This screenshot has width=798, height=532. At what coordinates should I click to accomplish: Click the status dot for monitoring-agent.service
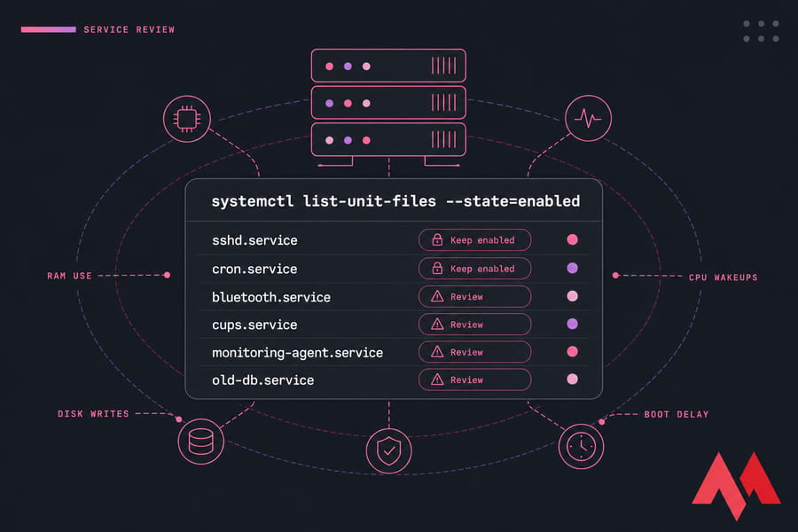(573, 351)
